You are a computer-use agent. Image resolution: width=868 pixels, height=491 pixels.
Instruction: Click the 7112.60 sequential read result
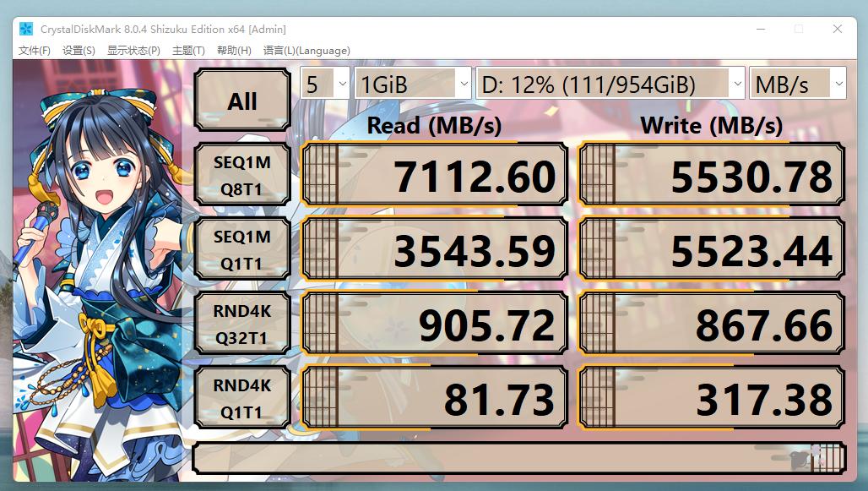click(x=435, y=177)
